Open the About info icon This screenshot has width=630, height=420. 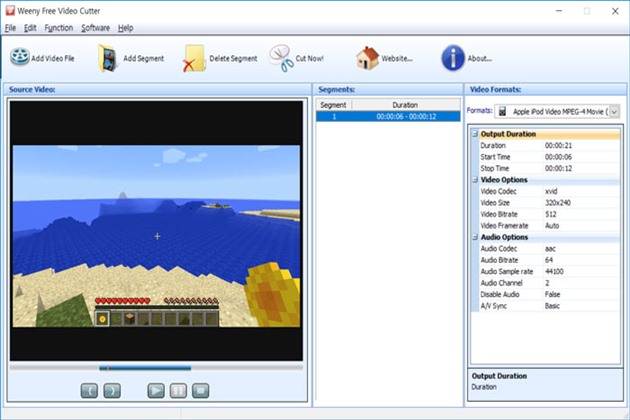click(x=453, y=58)
